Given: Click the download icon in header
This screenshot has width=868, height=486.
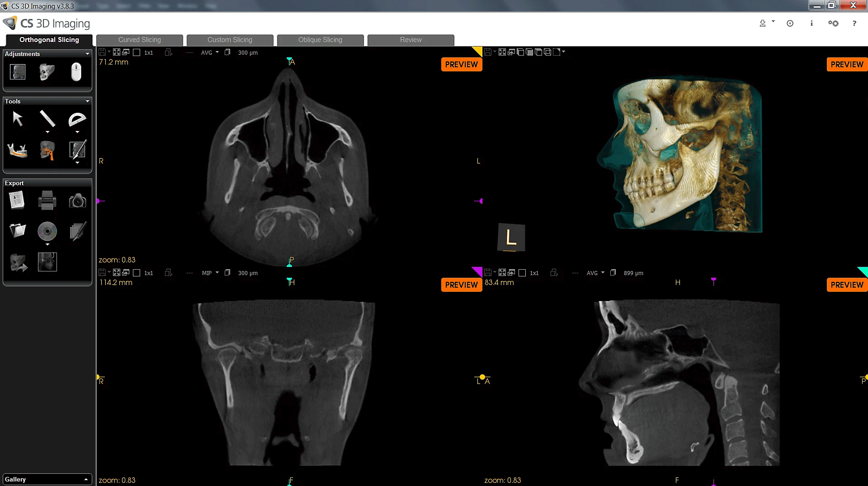Looking at the screenshot, I should point(763,23).
